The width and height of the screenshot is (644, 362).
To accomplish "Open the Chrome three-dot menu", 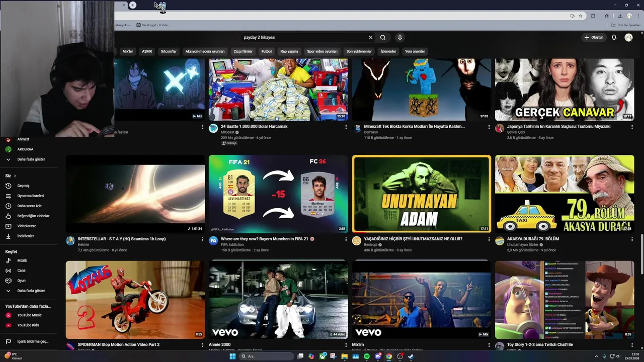I will click(x=637, y=16).
